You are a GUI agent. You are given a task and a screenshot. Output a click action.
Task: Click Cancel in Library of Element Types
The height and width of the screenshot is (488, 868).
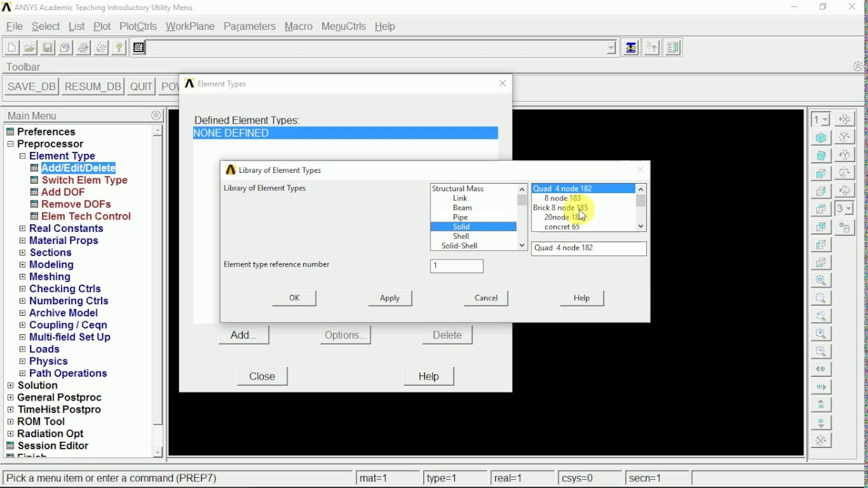click(x=486, y=298)
